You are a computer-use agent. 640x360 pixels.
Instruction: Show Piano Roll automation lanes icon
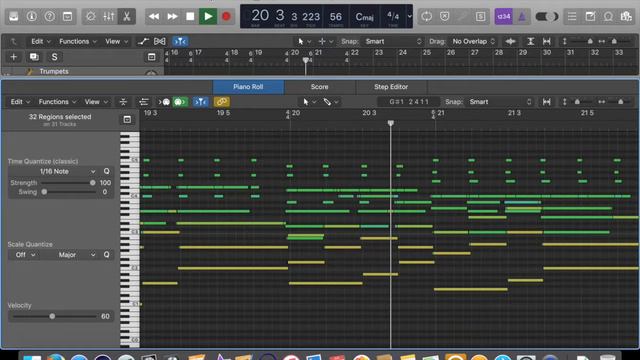click(x=143, y=102)
